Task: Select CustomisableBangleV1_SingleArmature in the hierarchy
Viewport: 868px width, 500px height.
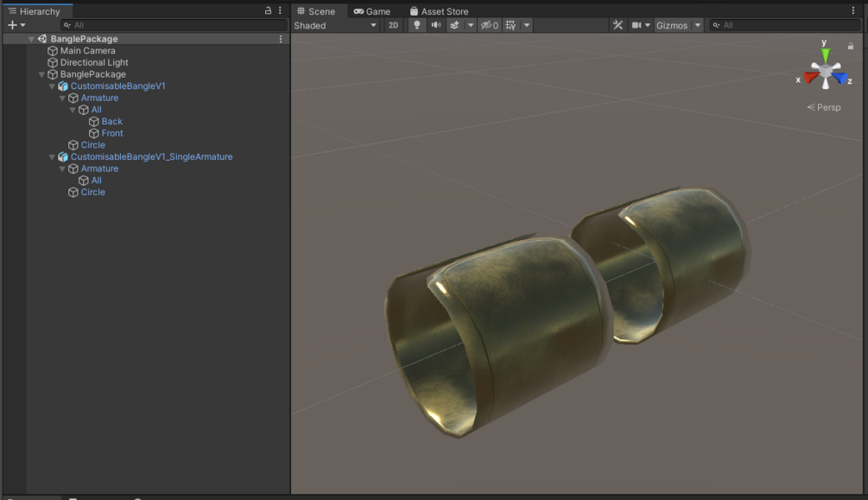Action: click(152, 156)
